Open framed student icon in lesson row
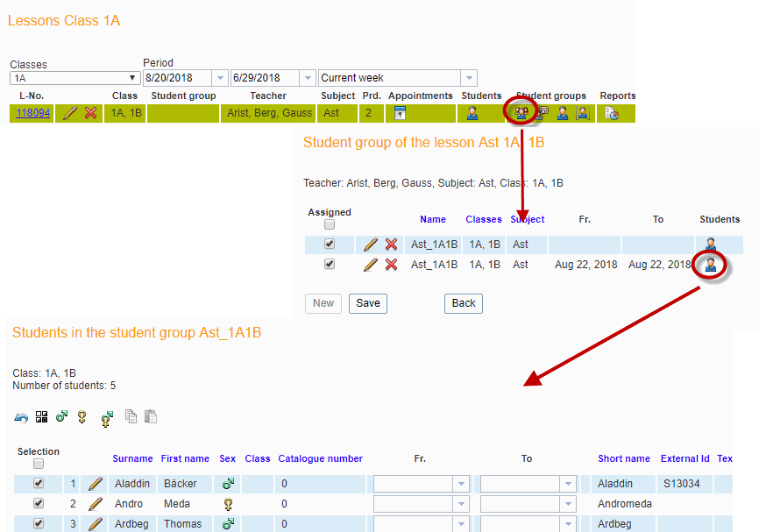Image resolution: width=759 pixels, height=532 pixels. pyautogui.click(x=583, y=113)
